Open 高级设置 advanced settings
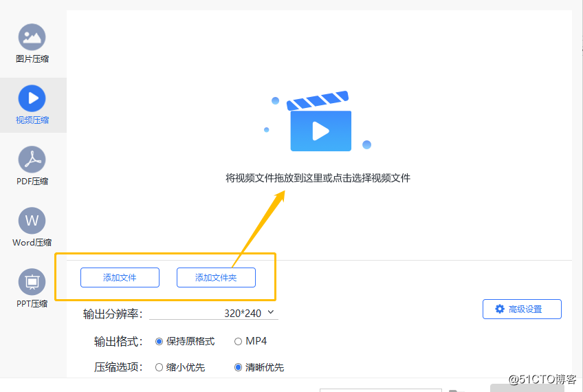This screenshot has width=583, height=392. coord(522,309)
